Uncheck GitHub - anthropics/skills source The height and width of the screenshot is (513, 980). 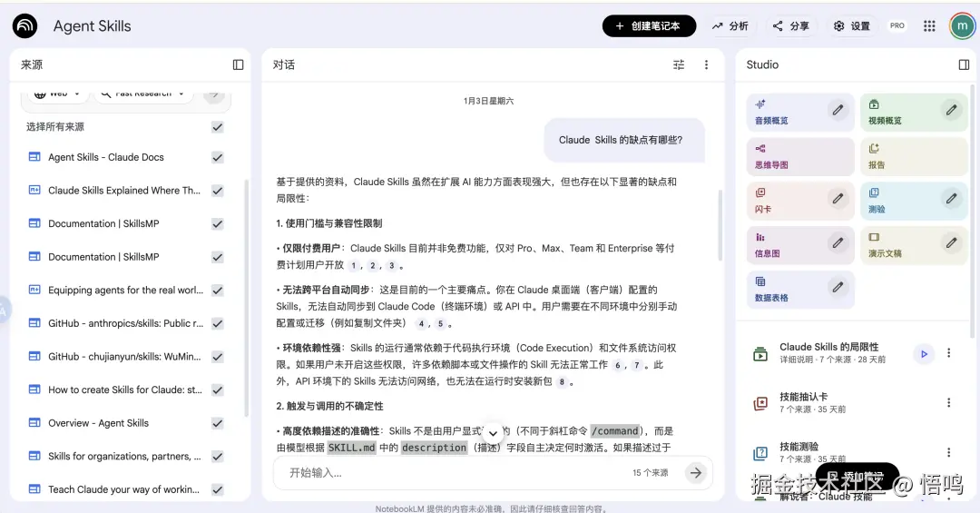(x=218, y=323)
